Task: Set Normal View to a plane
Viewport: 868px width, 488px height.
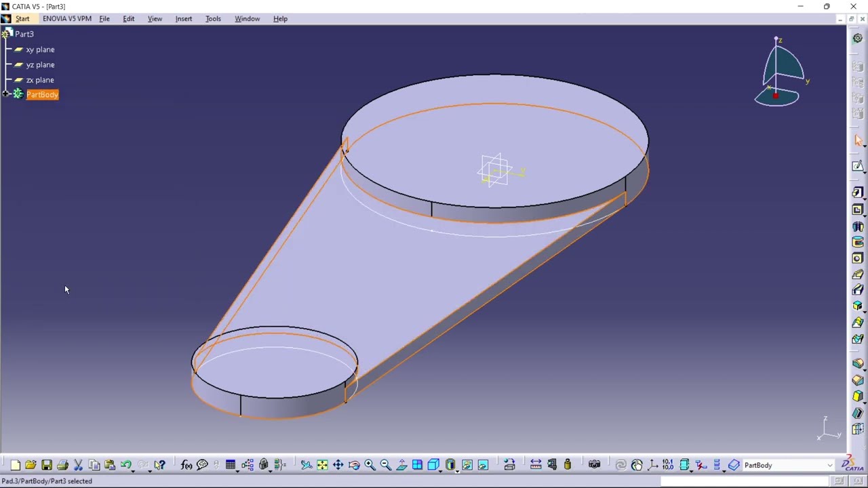Action: 401,465
